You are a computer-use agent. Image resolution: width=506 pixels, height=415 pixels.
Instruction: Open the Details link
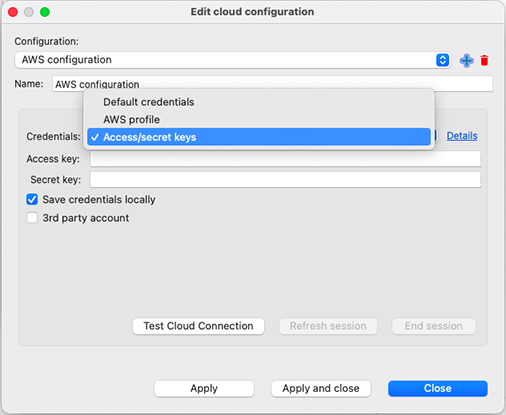[x=462, y=136]
